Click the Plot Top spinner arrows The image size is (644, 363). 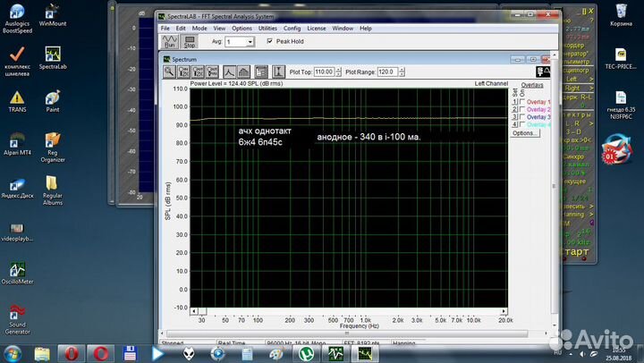[338, 72]
